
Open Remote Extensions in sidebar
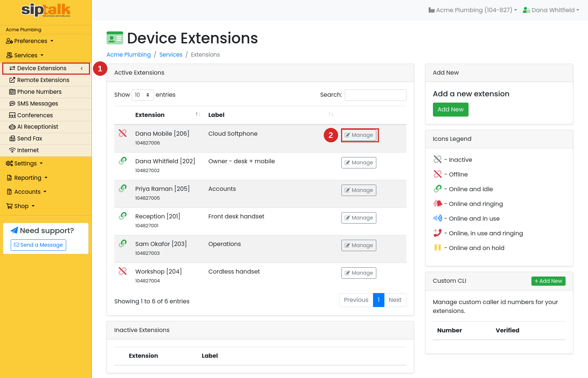(46, 80)
